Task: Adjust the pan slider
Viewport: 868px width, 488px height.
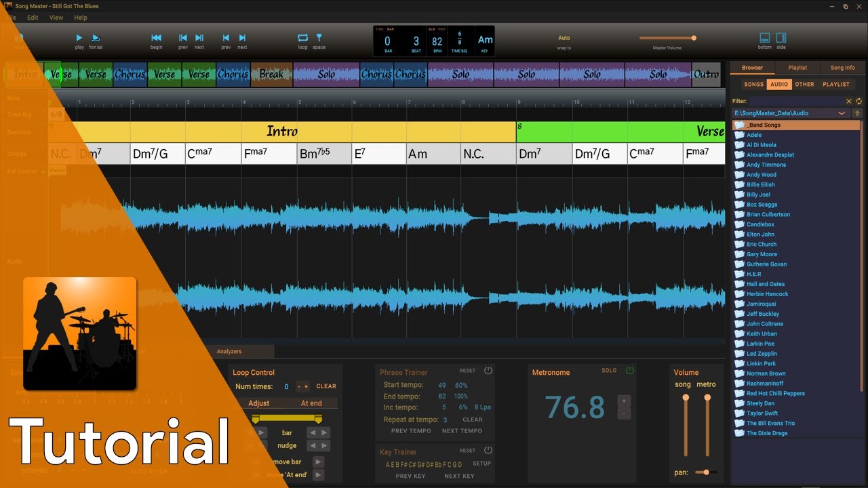Action: tap(707, 472)
